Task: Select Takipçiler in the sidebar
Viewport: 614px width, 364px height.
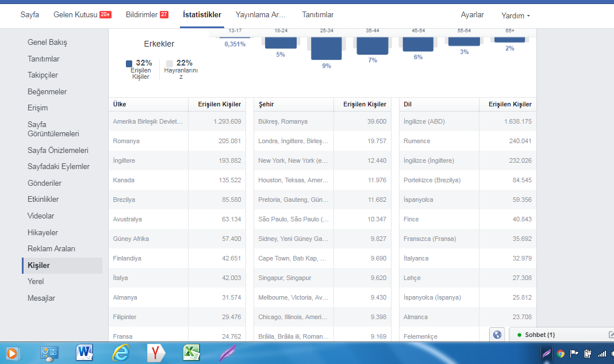Action: (43, 75)
